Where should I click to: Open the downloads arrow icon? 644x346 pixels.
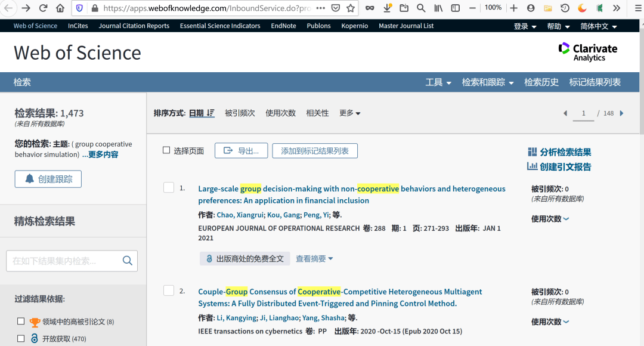point(388,8)
